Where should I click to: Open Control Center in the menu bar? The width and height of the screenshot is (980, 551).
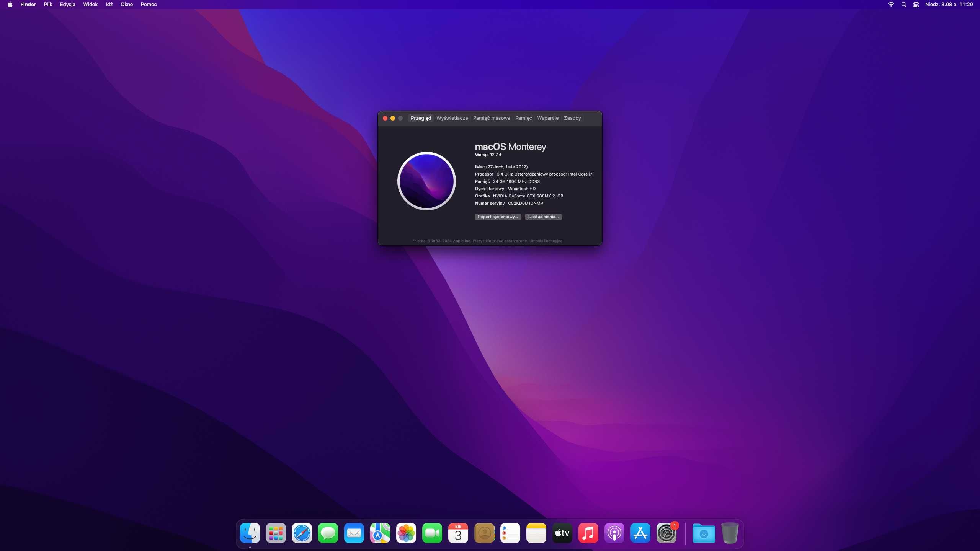(916, 5)
